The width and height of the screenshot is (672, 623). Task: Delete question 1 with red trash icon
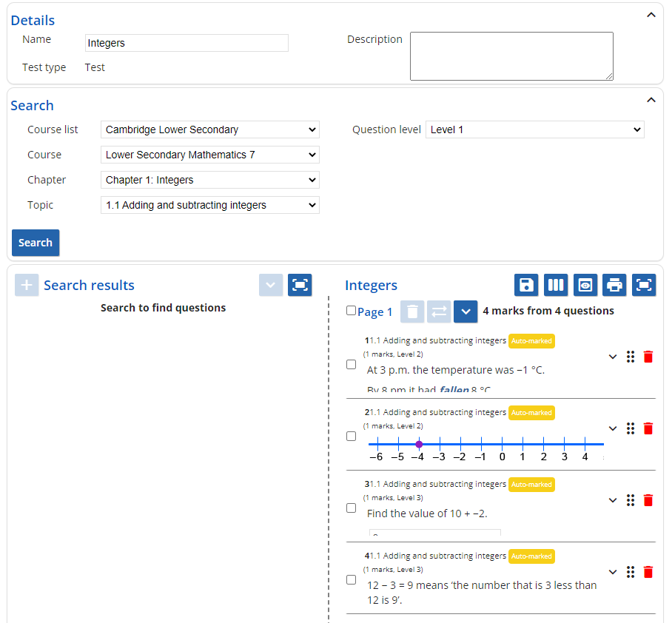click(648, 357)
